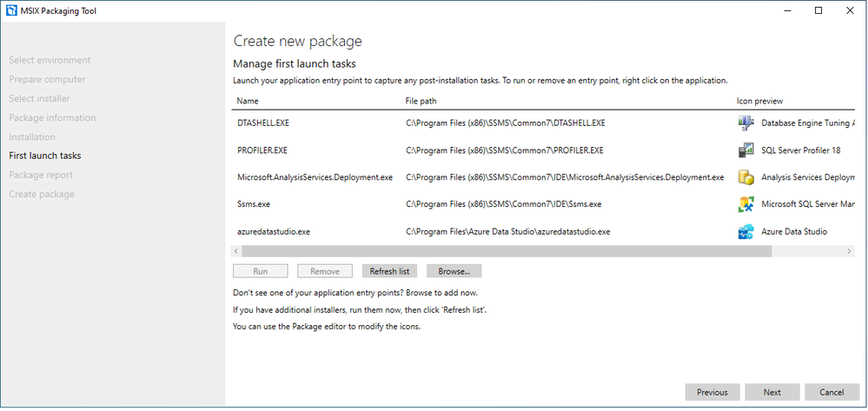
Task: Select the PROFILER.EXE entry name
Action: [262, 150]
